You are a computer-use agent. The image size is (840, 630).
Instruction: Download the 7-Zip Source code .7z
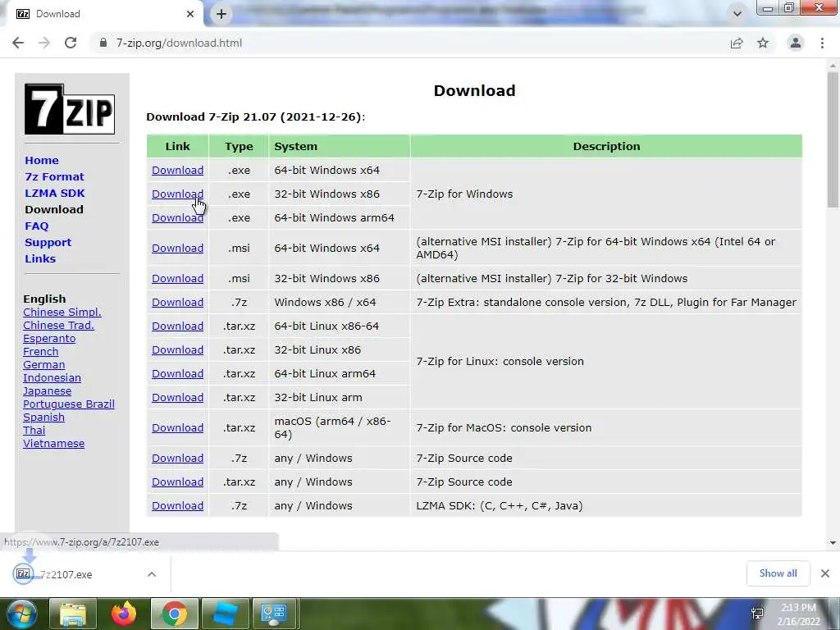coord(177,458)
